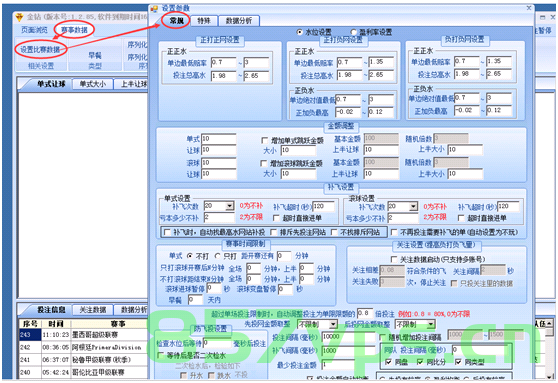This screenshot has width=558, height=383.
Task: Select row 242 阿根廷PrimeraDivision
Action: tap(83, 347)
